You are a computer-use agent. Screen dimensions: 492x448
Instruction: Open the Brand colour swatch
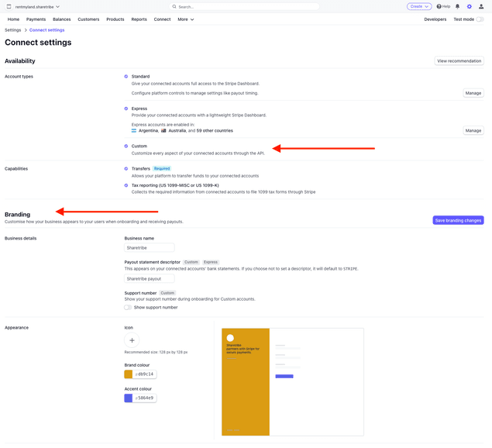click(x=129, y=374)
